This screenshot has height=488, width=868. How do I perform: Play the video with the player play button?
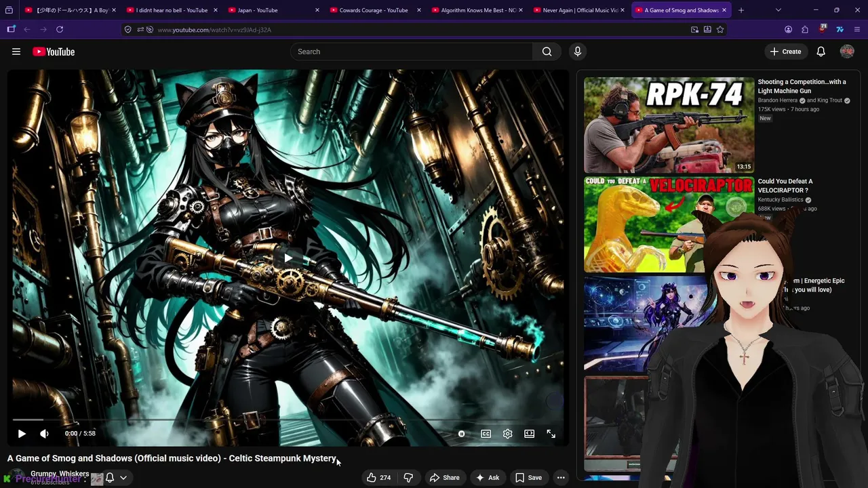(x=22, y=434)
